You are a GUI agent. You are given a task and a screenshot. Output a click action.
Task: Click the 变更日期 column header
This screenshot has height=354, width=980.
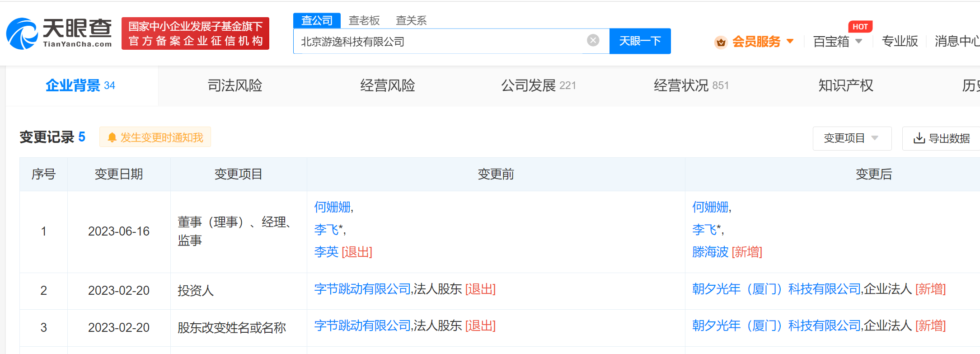pos(119,174)
